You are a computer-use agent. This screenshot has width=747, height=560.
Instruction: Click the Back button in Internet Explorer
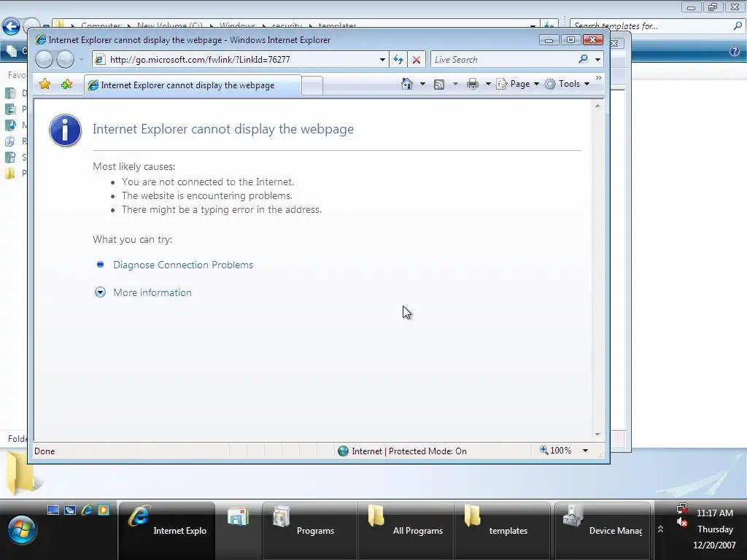pyautogui.click(x=44, y=60)
